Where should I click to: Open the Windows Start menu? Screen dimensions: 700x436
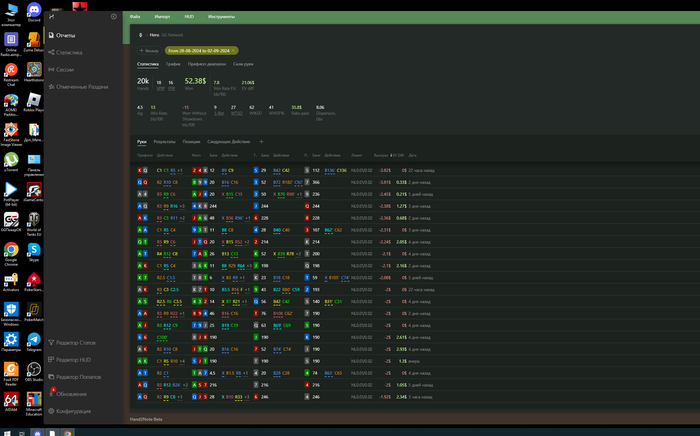tap(6, 432)
